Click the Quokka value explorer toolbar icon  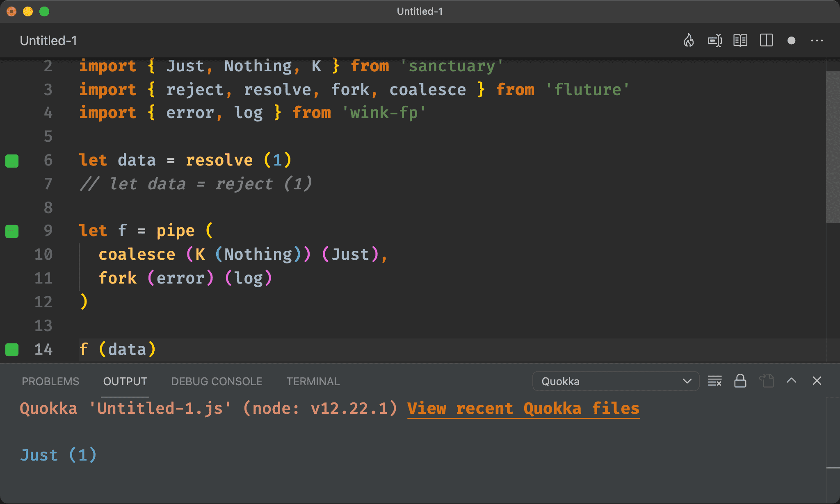click(x=715, y=41)
